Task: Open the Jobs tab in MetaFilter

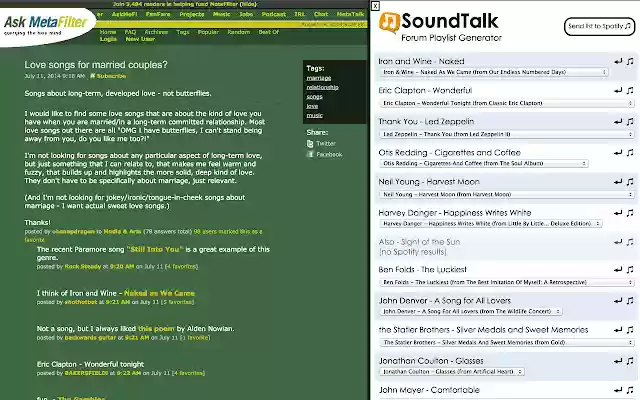Action: point(246,14)
